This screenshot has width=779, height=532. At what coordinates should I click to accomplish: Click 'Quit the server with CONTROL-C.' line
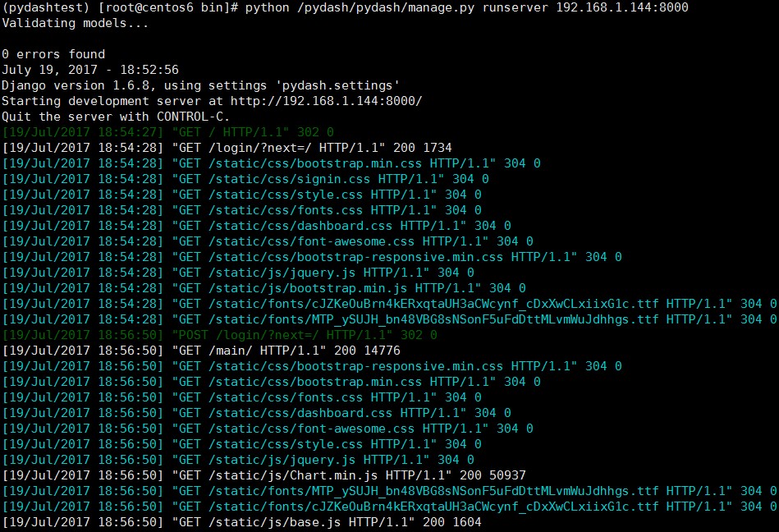point(116,117)
